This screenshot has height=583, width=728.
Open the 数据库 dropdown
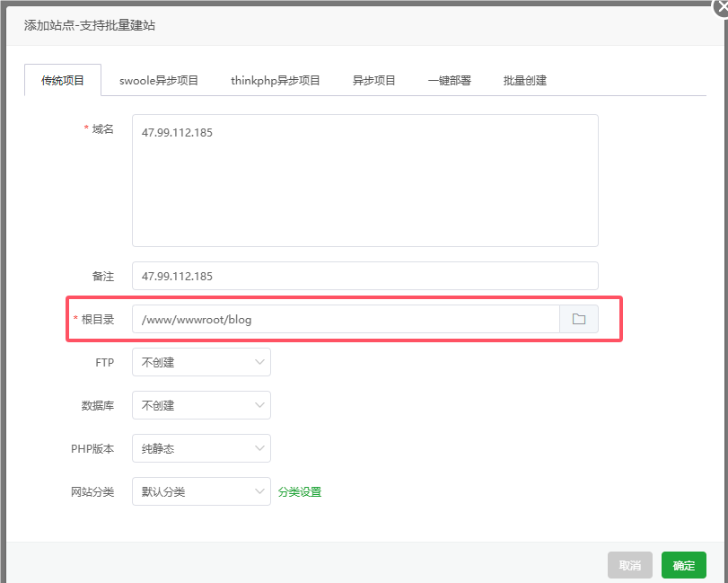pyautogui.click(x=201, y=405)
